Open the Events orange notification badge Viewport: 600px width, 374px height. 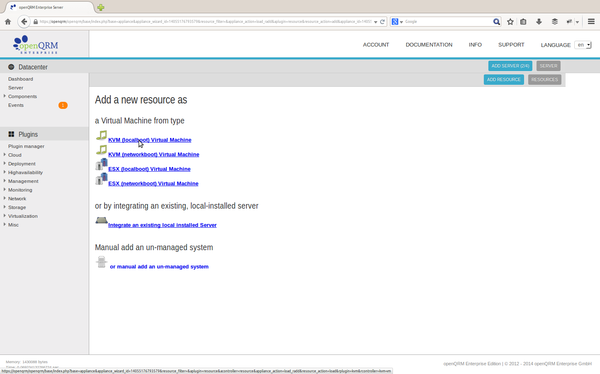(63, 105)
